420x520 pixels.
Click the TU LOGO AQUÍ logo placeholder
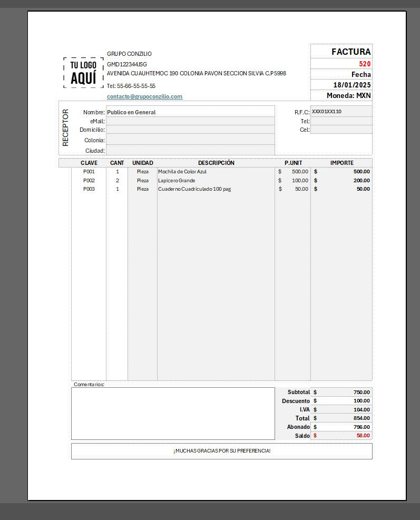pos(83,73)
